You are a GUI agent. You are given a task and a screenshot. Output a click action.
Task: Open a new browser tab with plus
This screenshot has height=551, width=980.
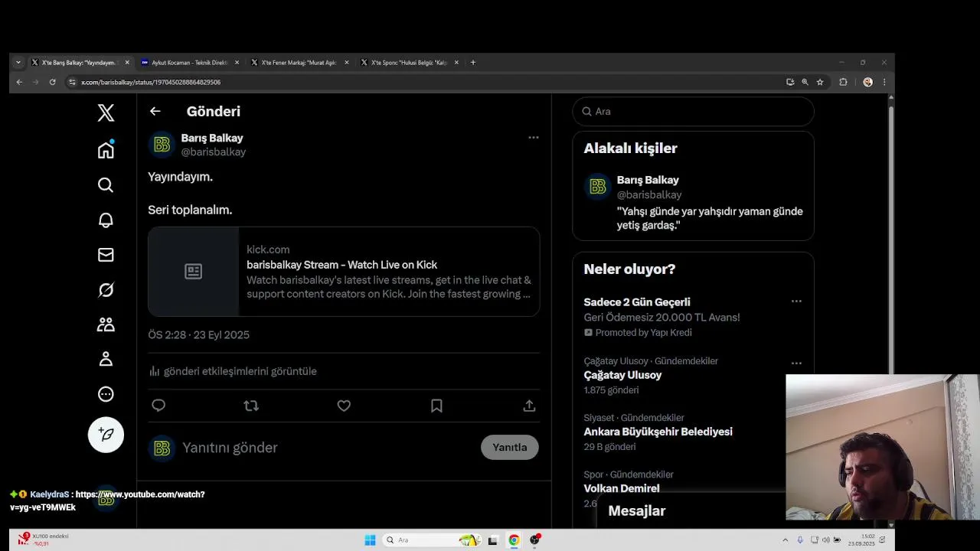coord(473,63)
